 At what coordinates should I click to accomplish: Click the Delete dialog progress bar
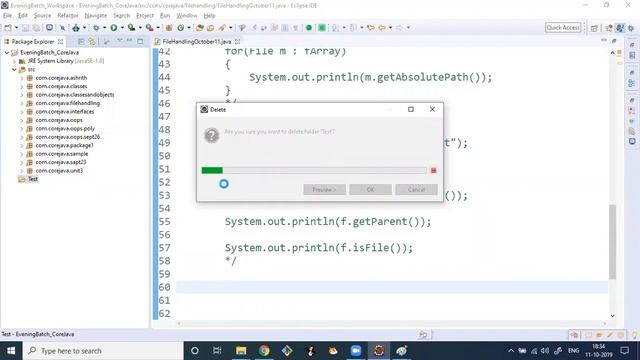(314, 171)
